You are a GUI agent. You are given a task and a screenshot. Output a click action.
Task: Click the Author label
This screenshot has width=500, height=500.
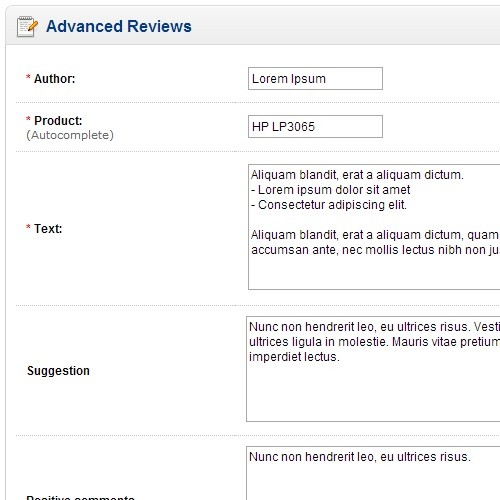[x=55, y=79]
